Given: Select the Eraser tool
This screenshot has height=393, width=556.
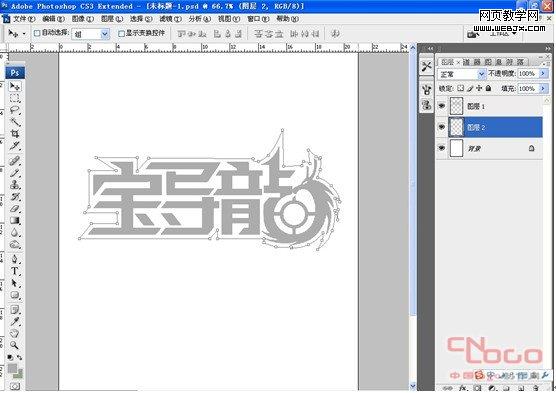Looking at the screenshot, I should 15,209.
